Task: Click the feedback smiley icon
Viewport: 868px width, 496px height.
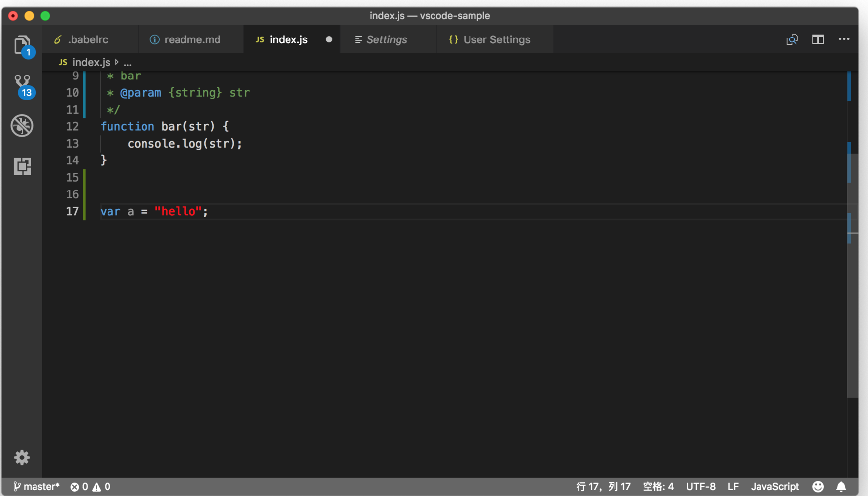Action: [x=818, y=487]
